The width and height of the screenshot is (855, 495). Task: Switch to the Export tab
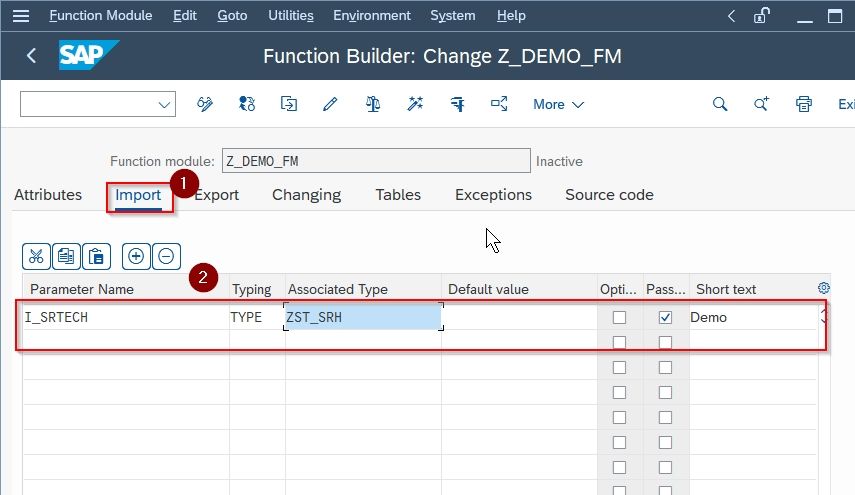click(x=216, y=195)
